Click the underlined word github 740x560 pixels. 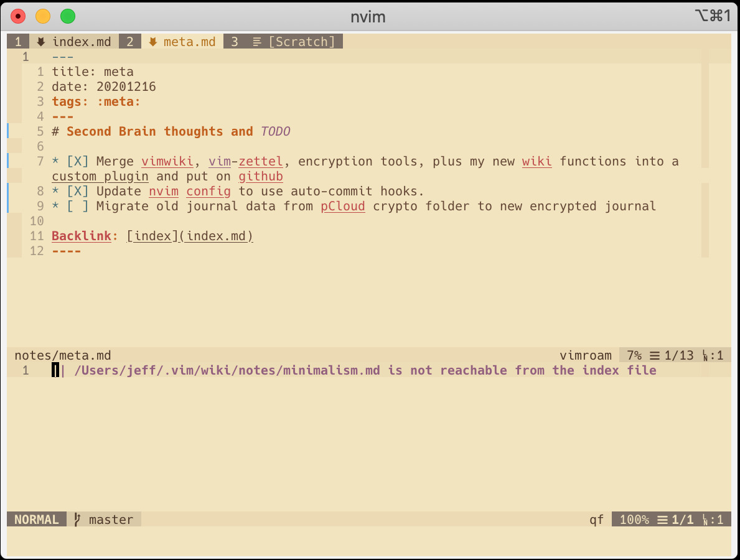click(261, 177)
